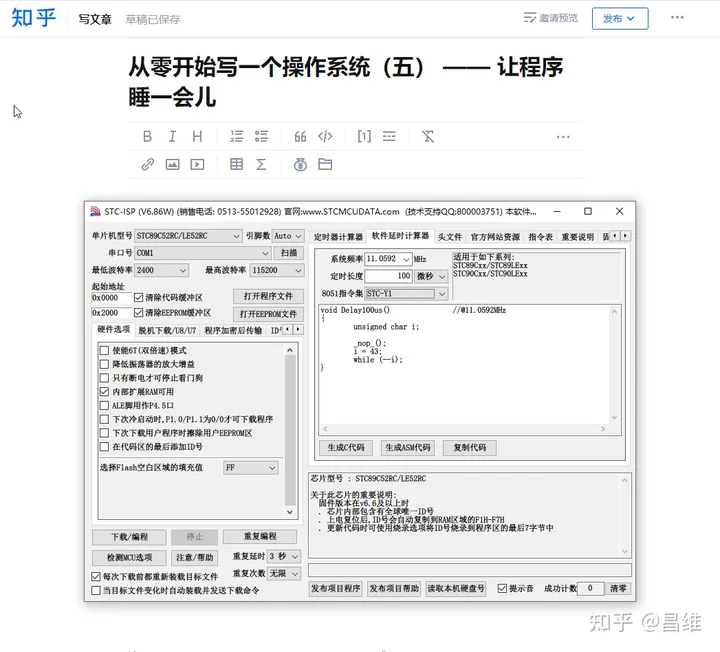720x652 pixels.
Task: Switch to instruction table tab
Action: click(540, 237)
